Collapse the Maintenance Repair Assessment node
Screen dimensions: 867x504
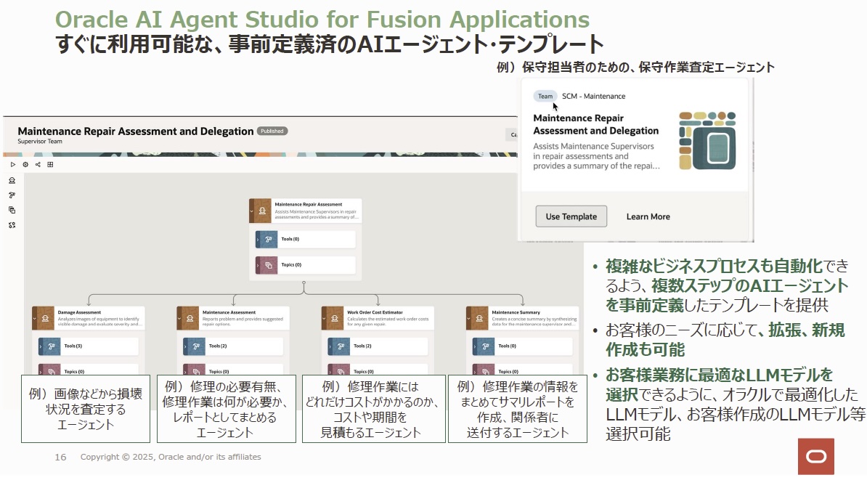(251, 211)
